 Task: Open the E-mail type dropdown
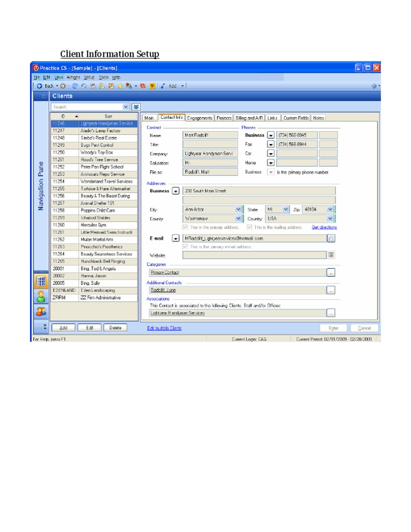[x=176, y=239]
